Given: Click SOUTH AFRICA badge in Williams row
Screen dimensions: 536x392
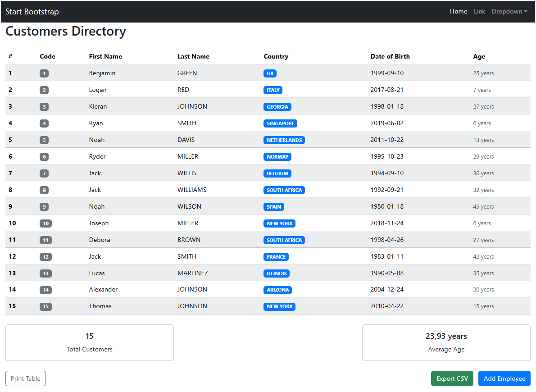Looking at the screenshot, I should tap(284, 190).
